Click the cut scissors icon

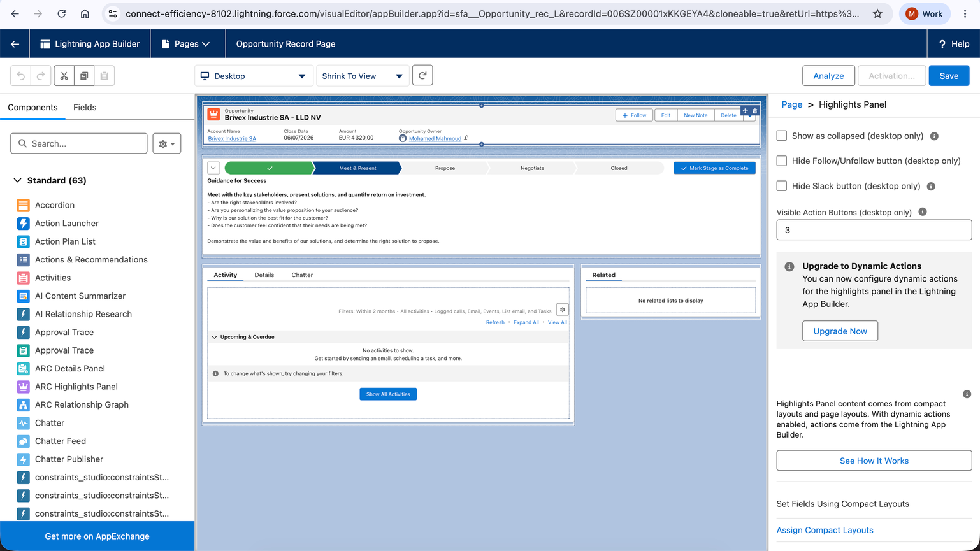[x=64, y=76]
